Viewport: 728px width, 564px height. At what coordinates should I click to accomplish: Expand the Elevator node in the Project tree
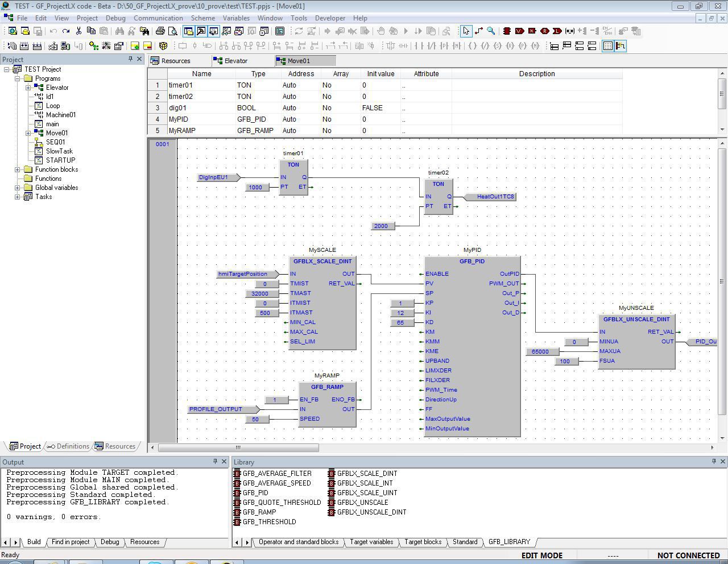coord(27,88)
